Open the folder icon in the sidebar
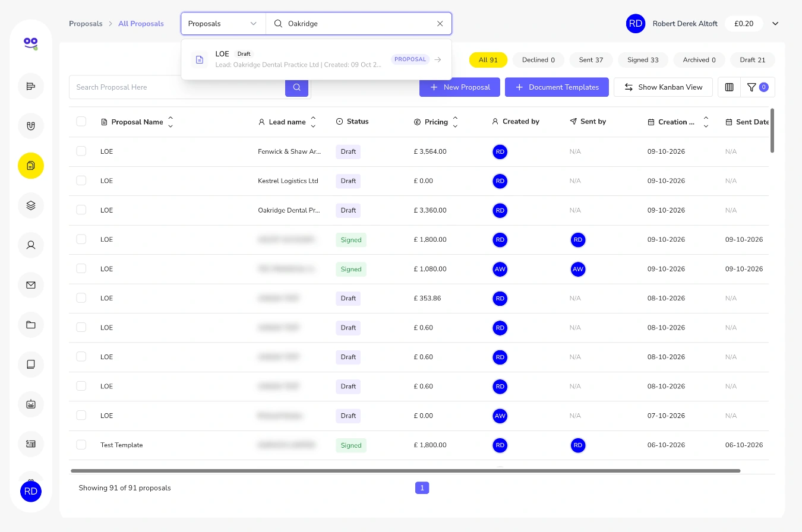 click(31, 325)
